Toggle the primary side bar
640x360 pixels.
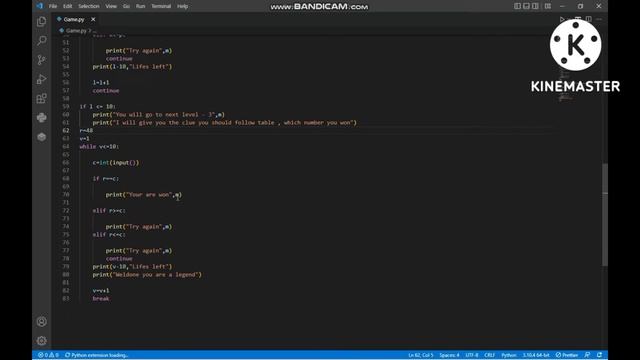click(517, 6)
